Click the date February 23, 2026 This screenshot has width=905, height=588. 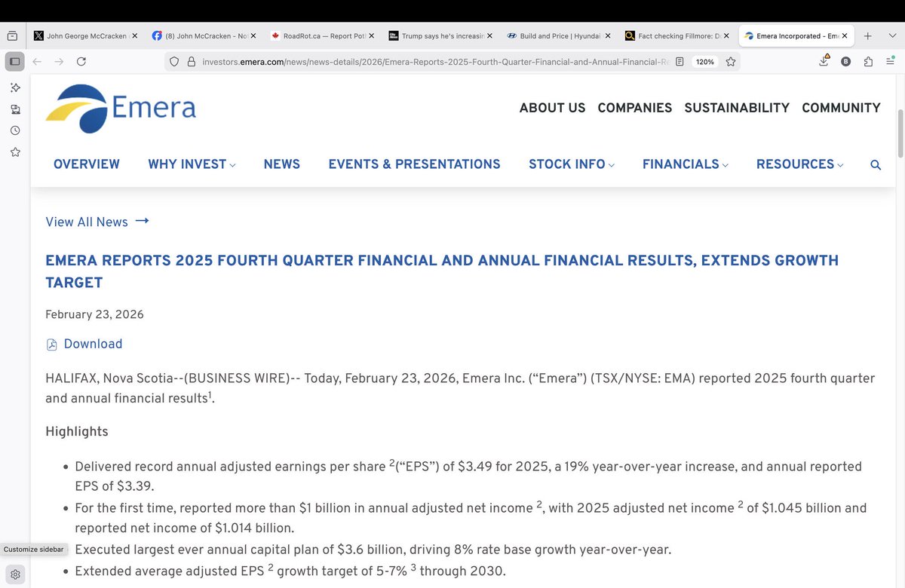(94, 314)
